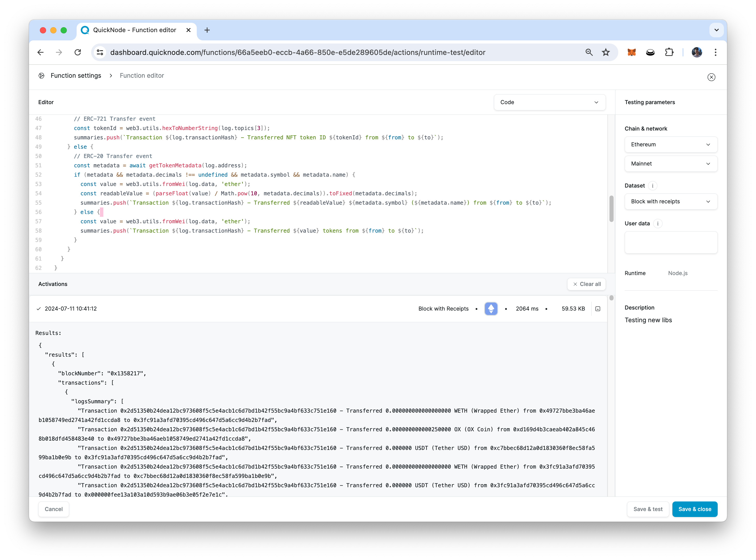
Task: Open a new browser tab
Action: tap(207, 30)
